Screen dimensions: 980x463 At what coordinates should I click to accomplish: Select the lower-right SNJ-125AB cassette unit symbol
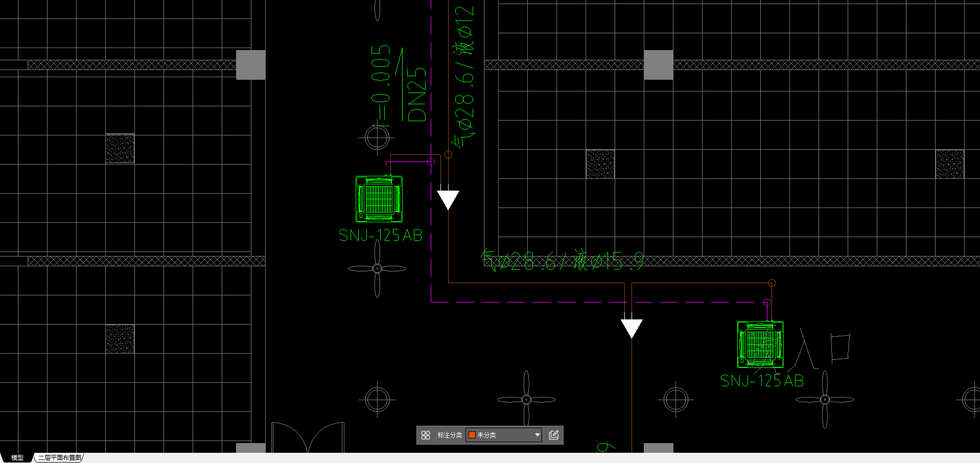click(760, 344)
